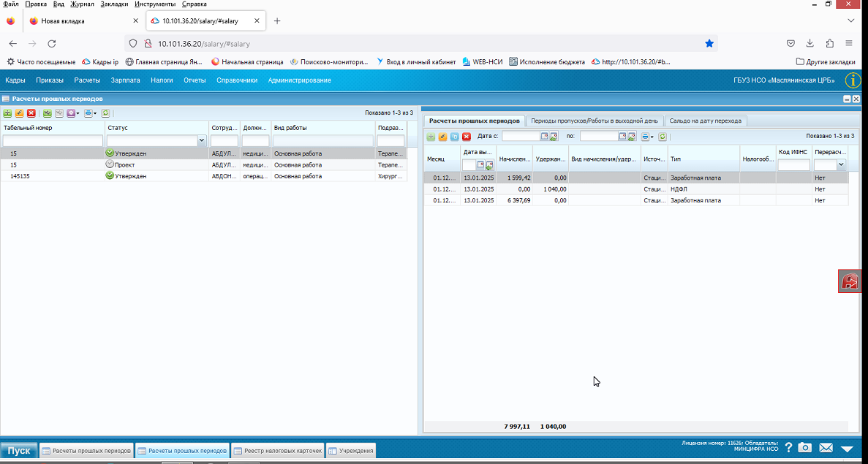868x464 pixels.
Task: Open calendar picker for 'Дата с' field
Action: 544,136
